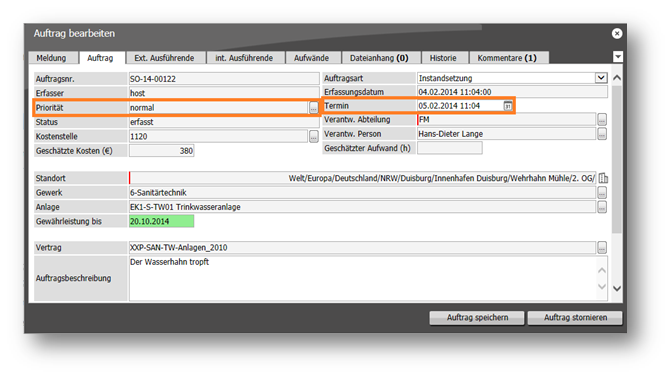Image resolution: width=670 pixels, height=377 pixels.
Task: Click the Gewerk field 6-Sanitärtechnik
Action: 362,192
